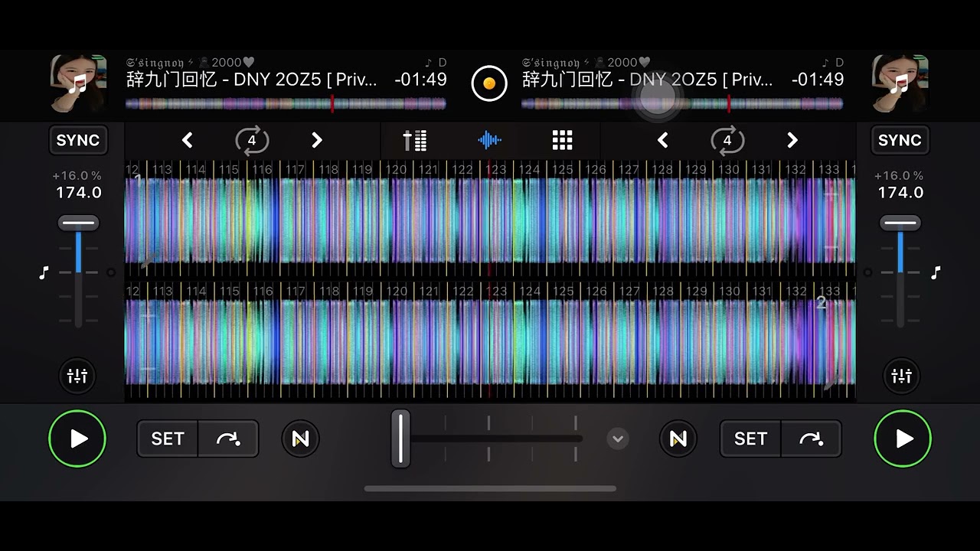This screenshot has height=551, width=980.
Task: Play the left deck
Action: tap(77, 439)
